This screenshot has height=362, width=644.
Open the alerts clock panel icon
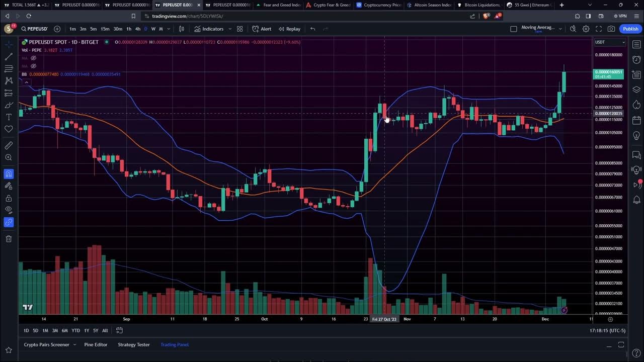click(x=636, y=60)
